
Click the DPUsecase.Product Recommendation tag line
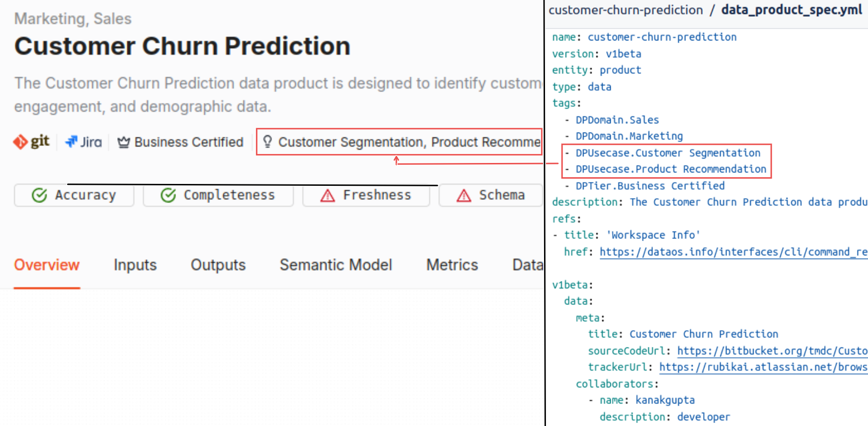tap(665, 169)
